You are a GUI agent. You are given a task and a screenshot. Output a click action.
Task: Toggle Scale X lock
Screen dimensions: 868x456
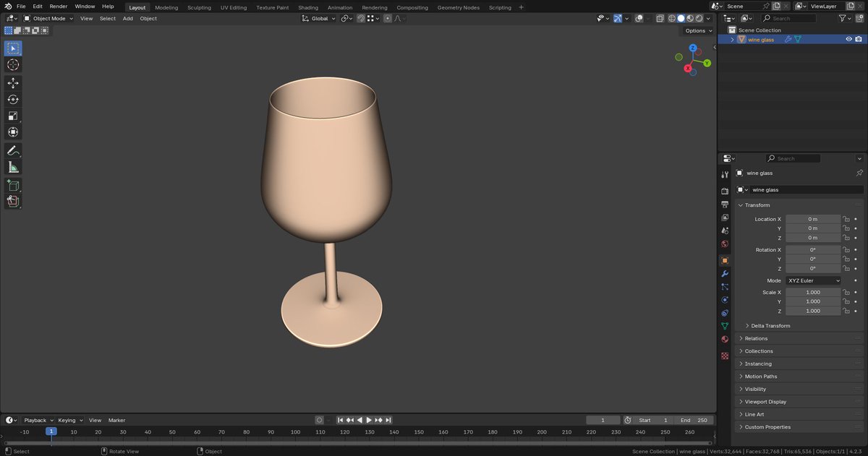[x=846, y=293]
